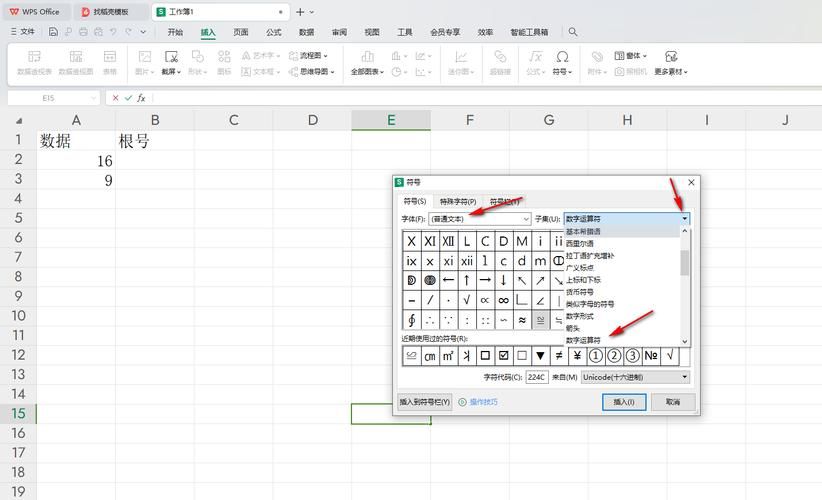
Task: Click the 符号 (Symbol) icon in ribbon
Action: [x=562, y=62]
